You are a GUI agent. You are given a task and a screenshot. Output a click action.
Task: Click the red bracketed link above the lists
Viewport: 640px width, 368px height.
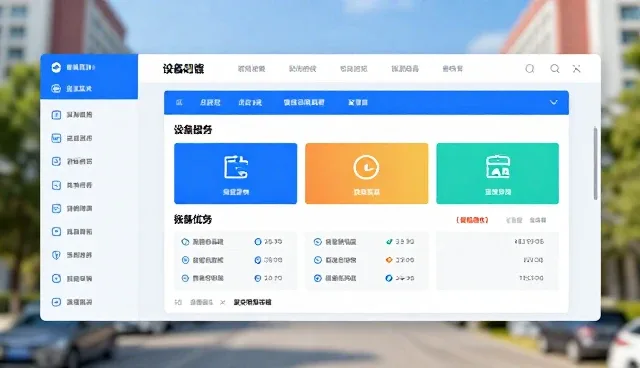click(472, 220)
